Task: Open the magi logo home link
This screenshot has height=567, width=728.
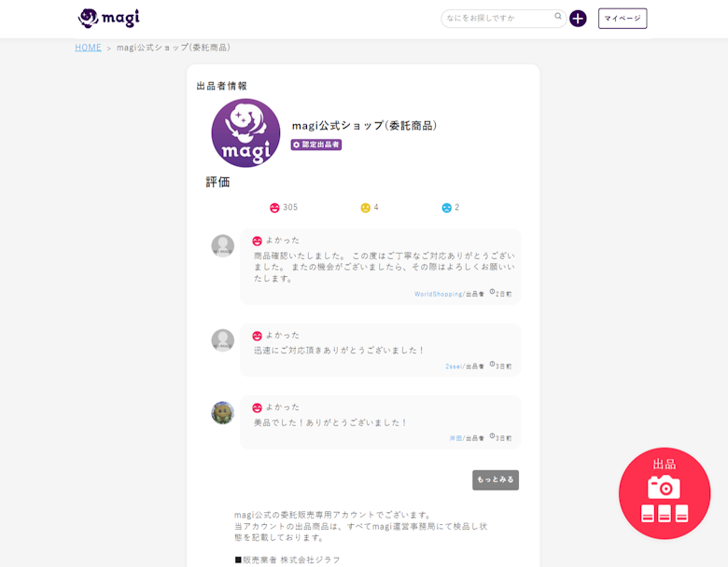Action: pyautogui.click(x=108, y=18)
